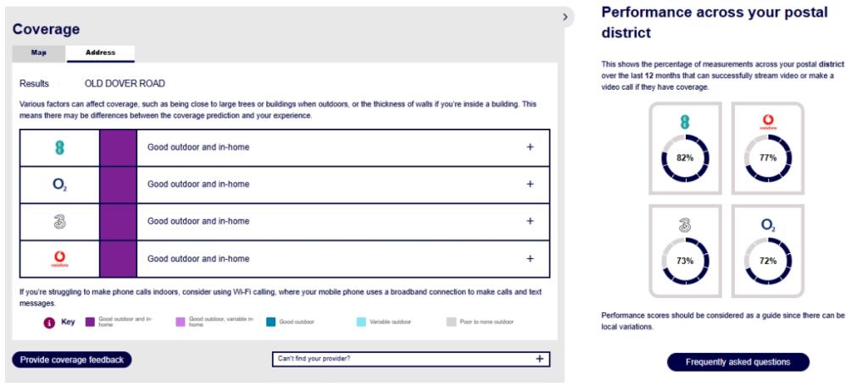This screenshot has height=392, width=868.
Task: Select the Three 73% performance card
Action: coord(685,251)
